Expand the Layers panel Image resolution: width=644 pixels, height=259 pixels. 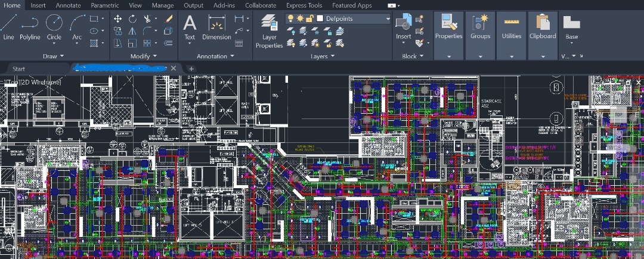[x=323, y=56]
